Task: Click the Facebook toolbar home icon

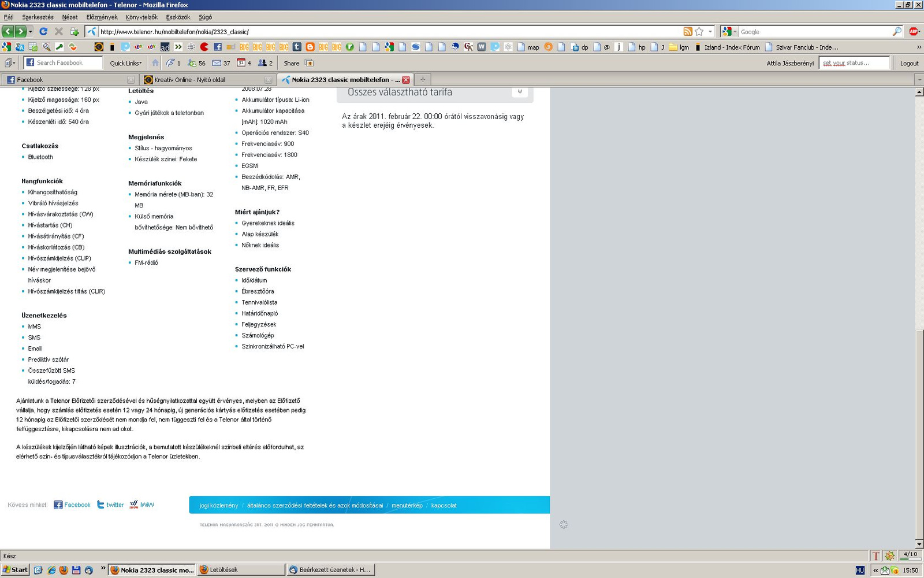Action: click(155, 63)
